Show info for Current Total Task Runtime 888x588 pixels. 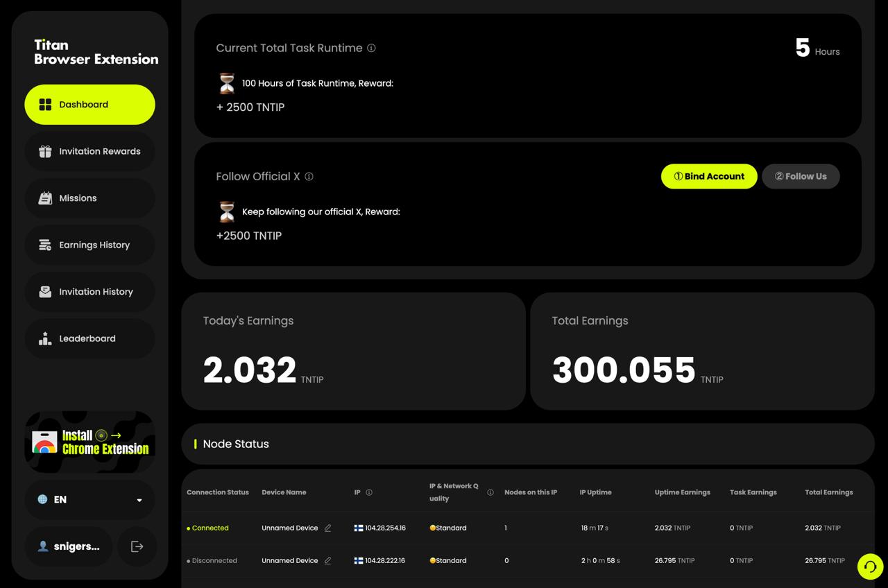point(371,48)
